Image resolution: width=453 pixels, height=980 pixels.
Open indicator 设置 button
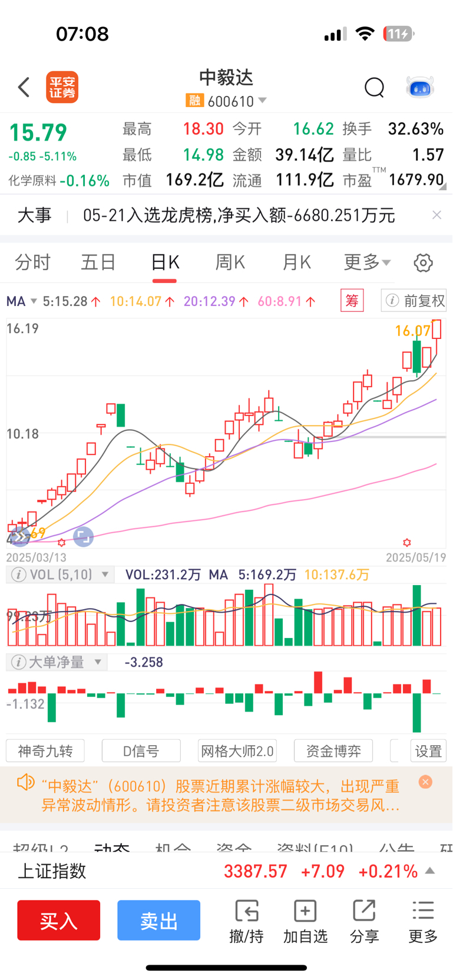428,751
